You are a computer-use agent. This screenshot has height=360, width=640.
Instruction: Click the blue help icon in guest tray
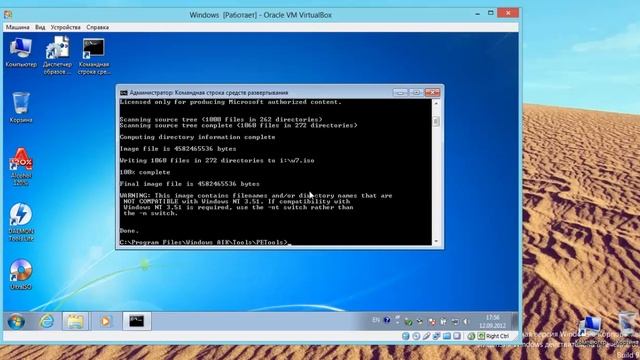point(387,320)
